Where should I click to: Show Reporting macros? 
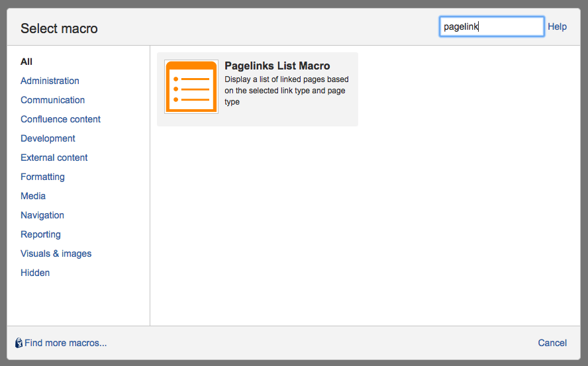click(40, 234)
